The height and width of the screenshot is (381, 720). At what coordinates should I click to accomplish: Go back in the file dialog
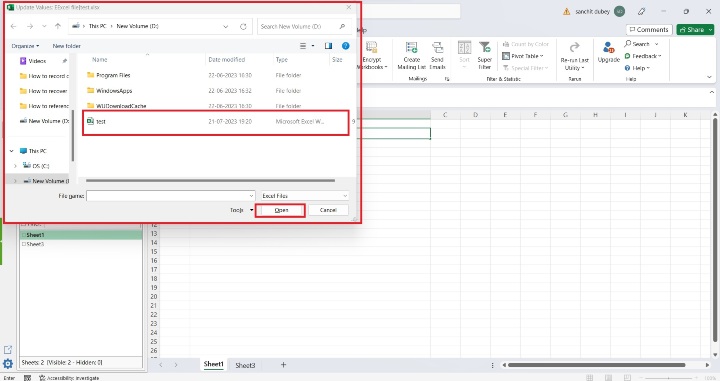[13, 27]
